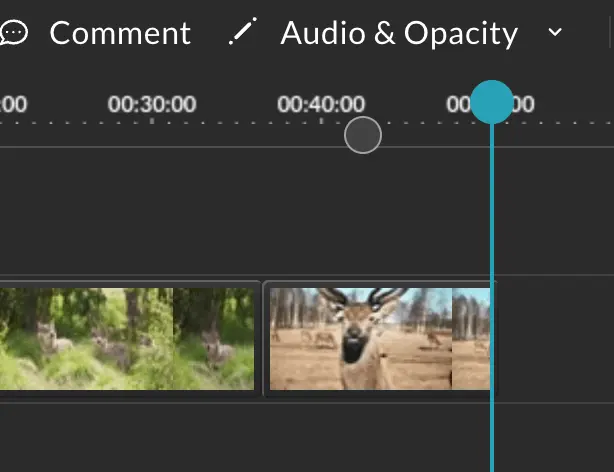
Task: Select the Audio & Opacity pencil icon
Action: [x=243, y=31]
